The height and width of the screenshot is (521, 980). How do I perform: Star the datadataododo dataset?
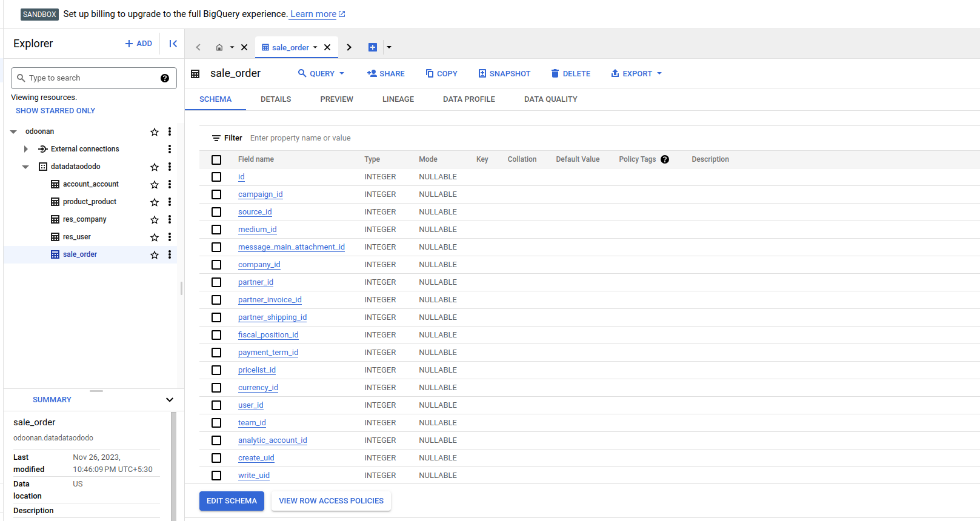coord(155,167)
